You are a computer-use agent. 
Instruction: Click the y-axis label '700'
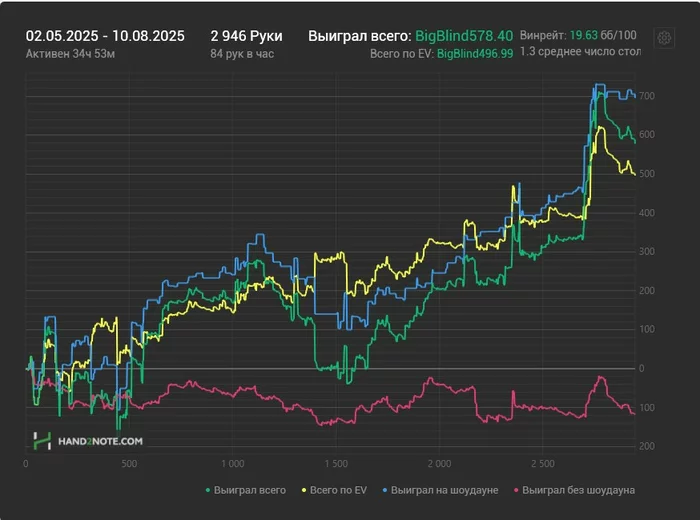click(x=647, y=96)
